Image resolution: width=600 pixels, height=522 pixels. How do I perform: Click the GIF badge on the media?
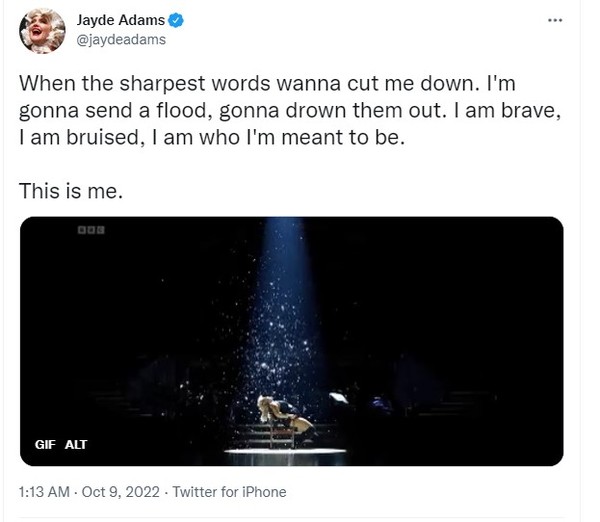pyautogui.click(x=45, y=444)
